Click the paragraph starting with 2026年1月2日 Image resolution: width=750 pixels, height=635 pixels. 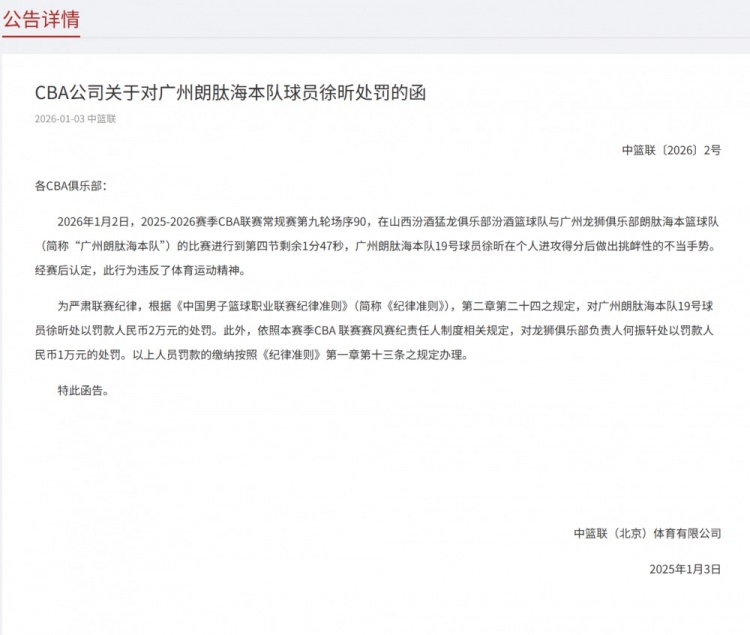(377, 246)
